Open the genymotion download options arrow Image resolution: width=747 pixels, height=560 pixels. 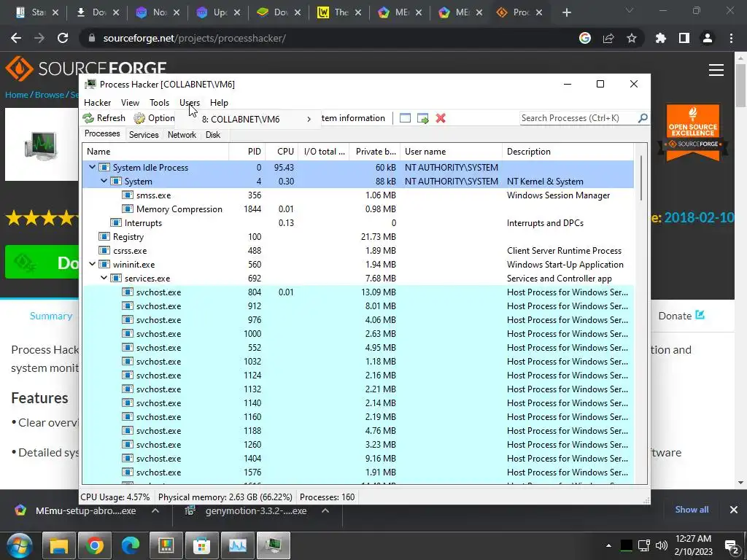point(325,510)
